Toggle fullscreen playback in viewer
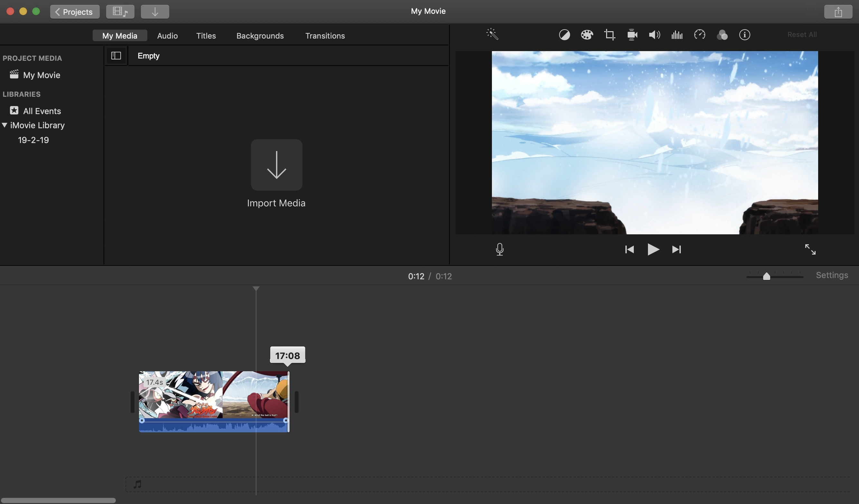The height and width of the screenshot is (504, 859). click(x=810, y=249)
